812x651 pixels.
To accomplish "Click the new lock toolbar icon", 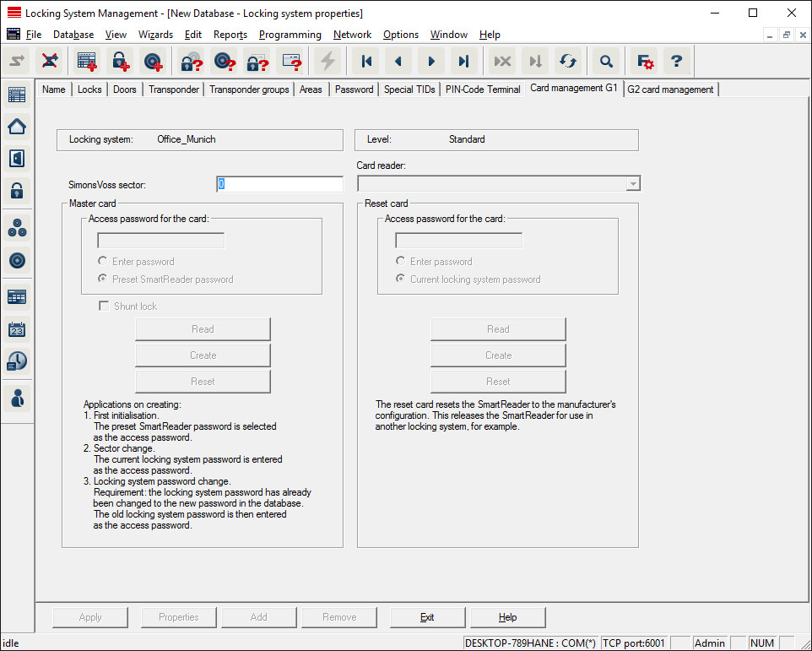I will (x=120, y=61).
